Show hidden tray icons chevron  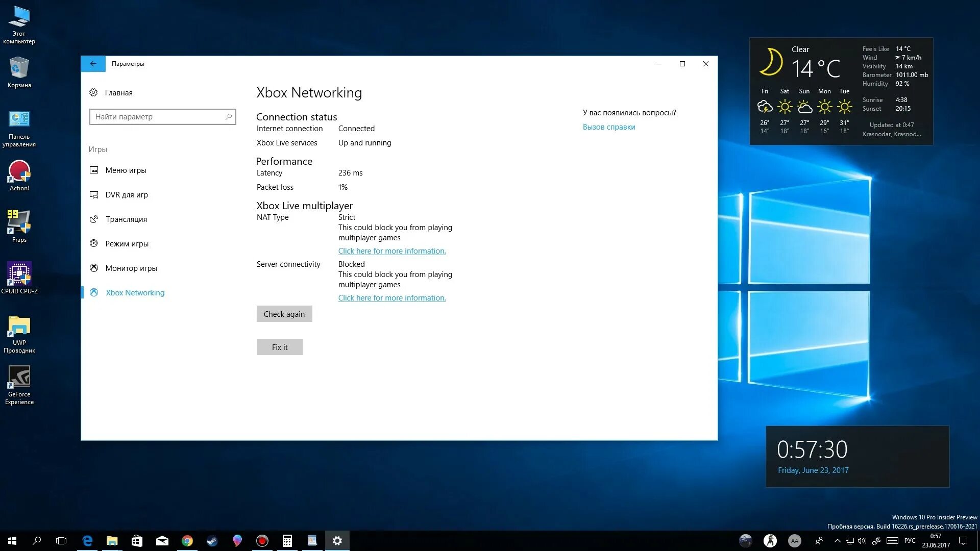(x=837, y=541)
